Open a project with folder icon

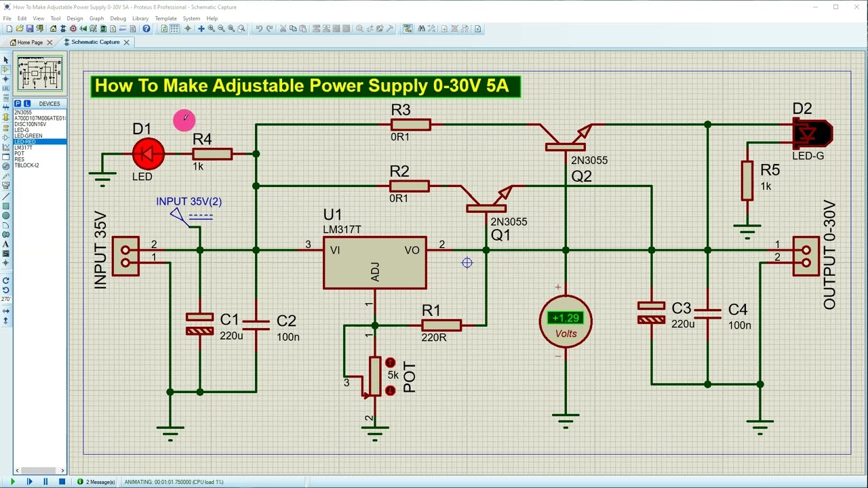click(x=20, y=28)
